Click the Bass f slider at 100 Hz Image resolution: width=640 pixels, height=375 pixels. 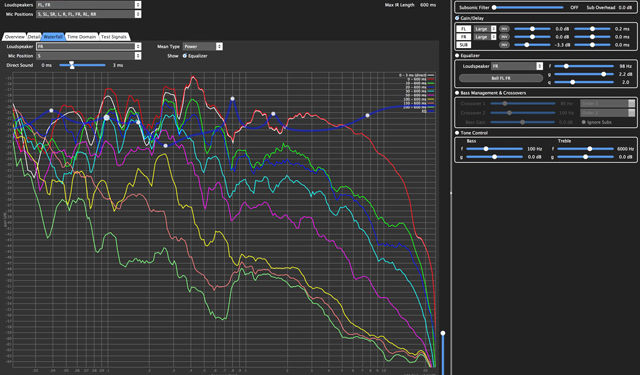pos(494,149)
